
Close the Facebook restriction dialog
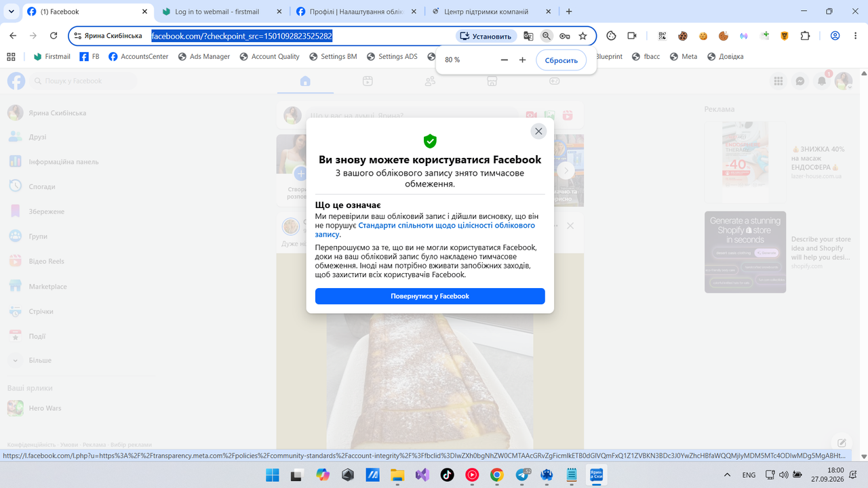[538, 131]
